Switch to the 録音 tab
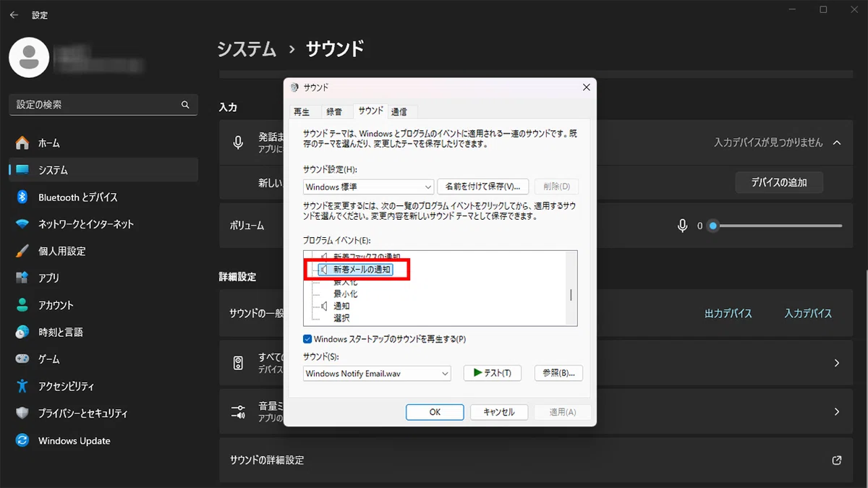The height and width of the screenshot is (488, 868). click(x=334, y=111)
